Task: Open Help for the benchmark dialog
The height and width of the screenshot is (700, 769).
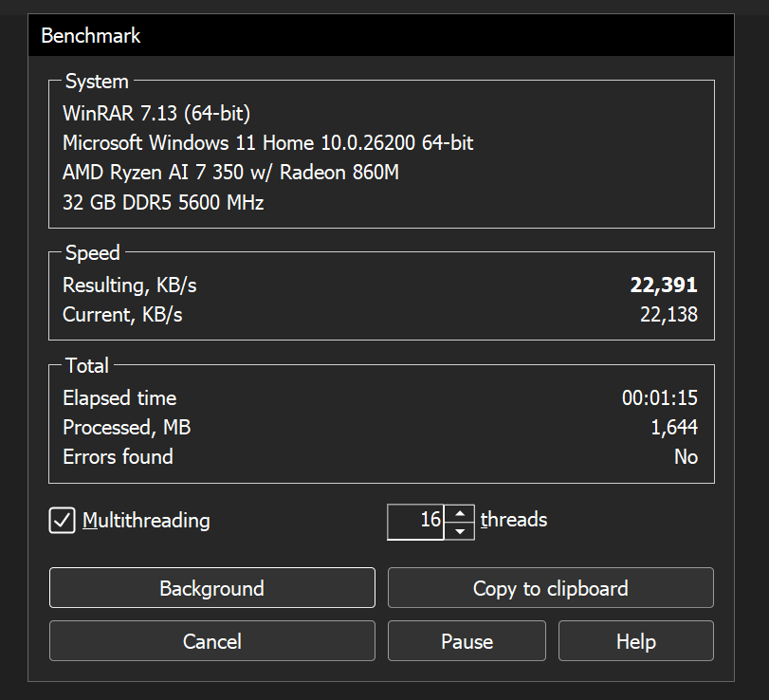Action: click(x=635, y=641)
